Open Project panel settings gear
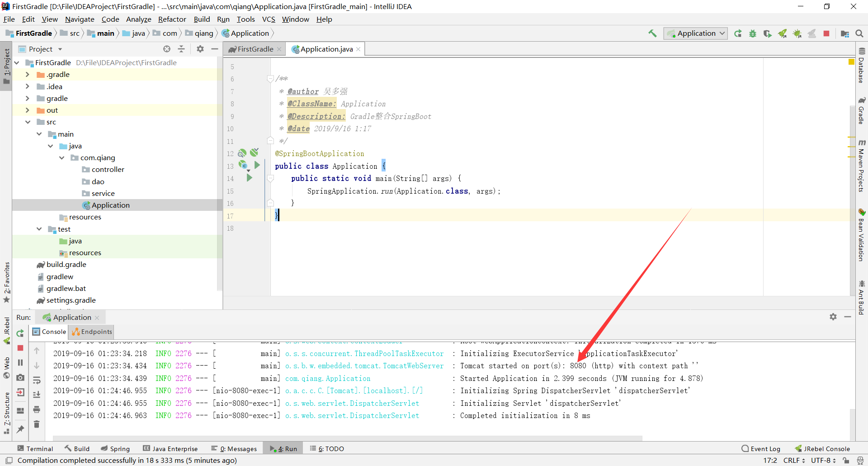 click(200, 49)
